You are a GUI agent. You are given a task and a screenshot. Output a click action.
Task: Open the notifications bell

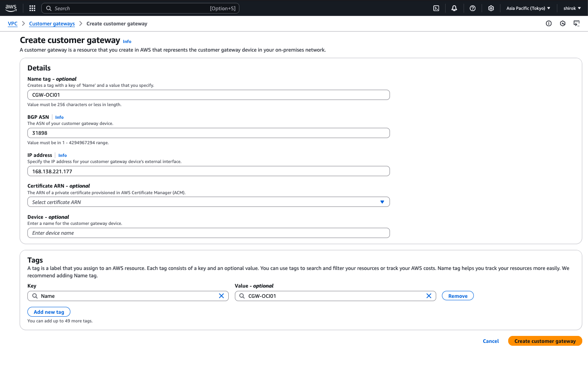(x=454, y=8)
